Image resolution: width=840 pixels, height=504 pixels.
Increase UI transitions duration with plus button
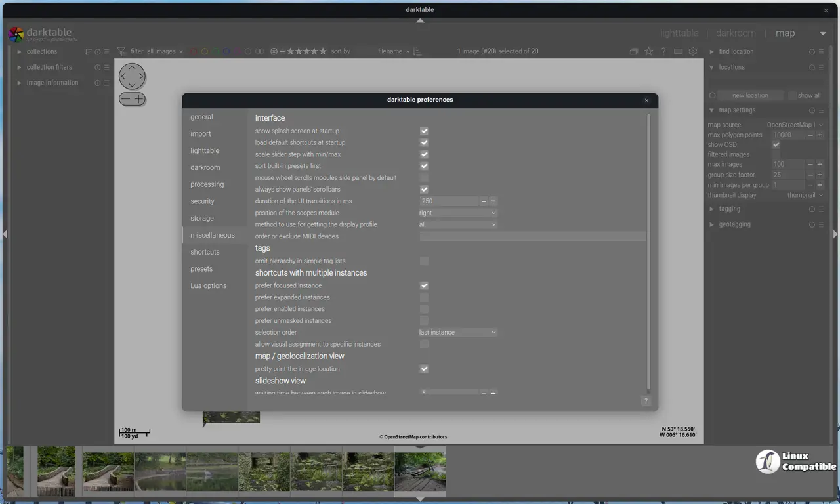(x=493, y=201)
